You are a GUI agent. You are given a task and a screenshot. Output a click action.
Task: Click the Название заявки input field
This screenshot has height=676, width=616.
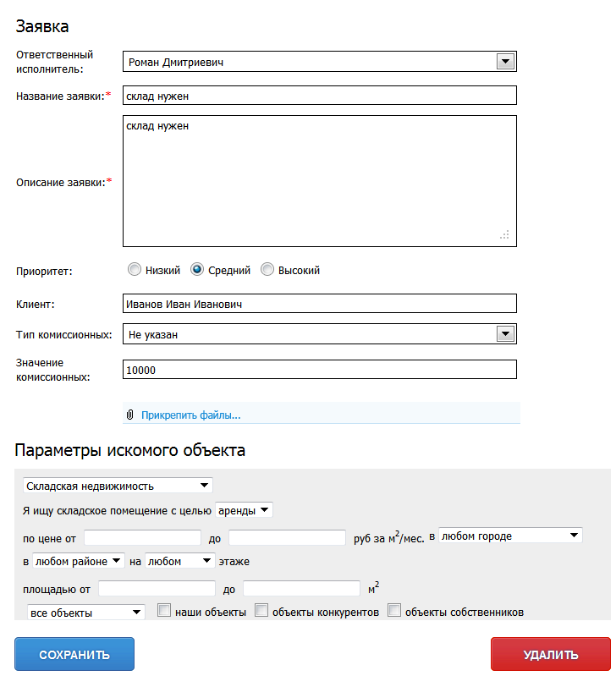[320, 96]
